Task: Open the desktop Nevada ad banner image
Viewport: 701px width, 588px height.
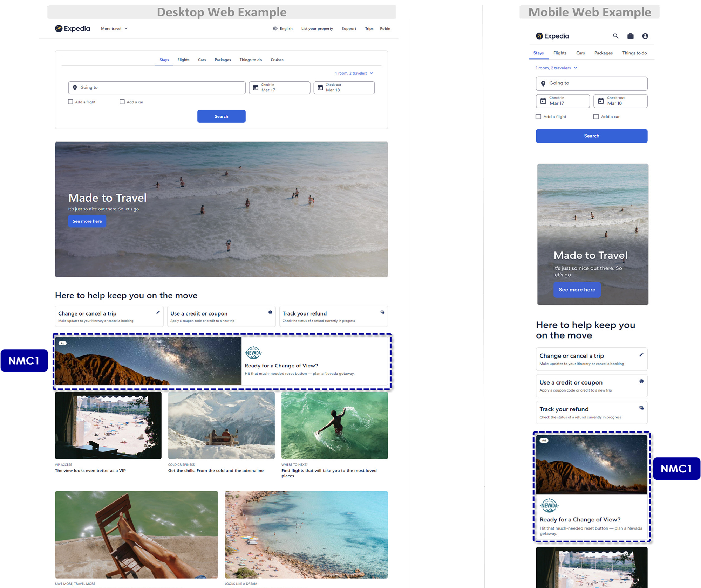Action: 148,361
